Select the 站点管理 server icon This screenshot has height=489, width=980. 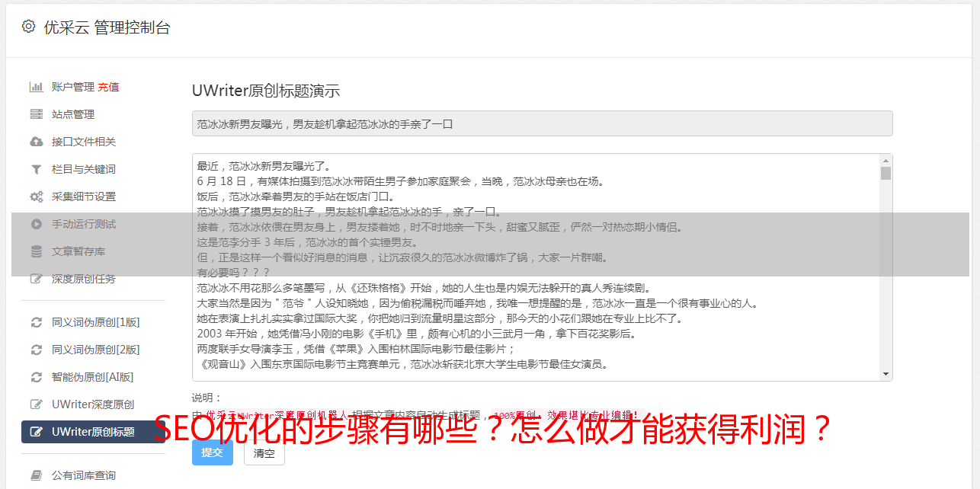(x=36, y=114)
